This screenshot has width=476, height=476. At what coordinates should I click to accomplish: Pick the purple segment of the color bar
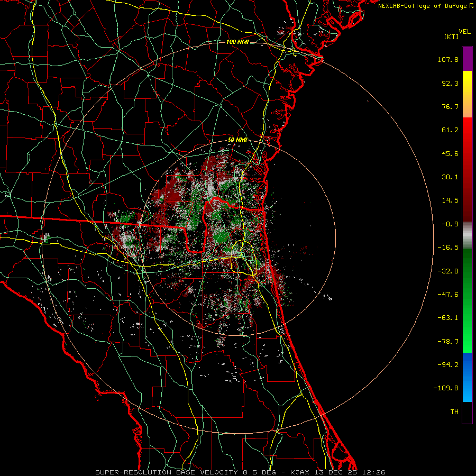point(467,59)
